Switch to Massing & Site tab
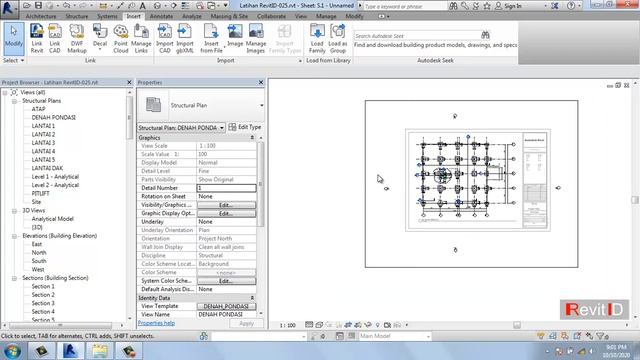Screen dimensions: 640x360 [x=229, y=16]
